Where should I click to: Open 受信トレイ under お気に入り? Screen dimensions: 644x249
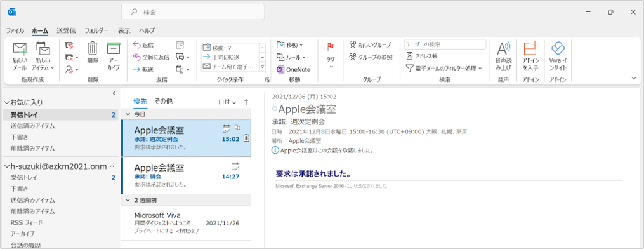click(60, 114)
